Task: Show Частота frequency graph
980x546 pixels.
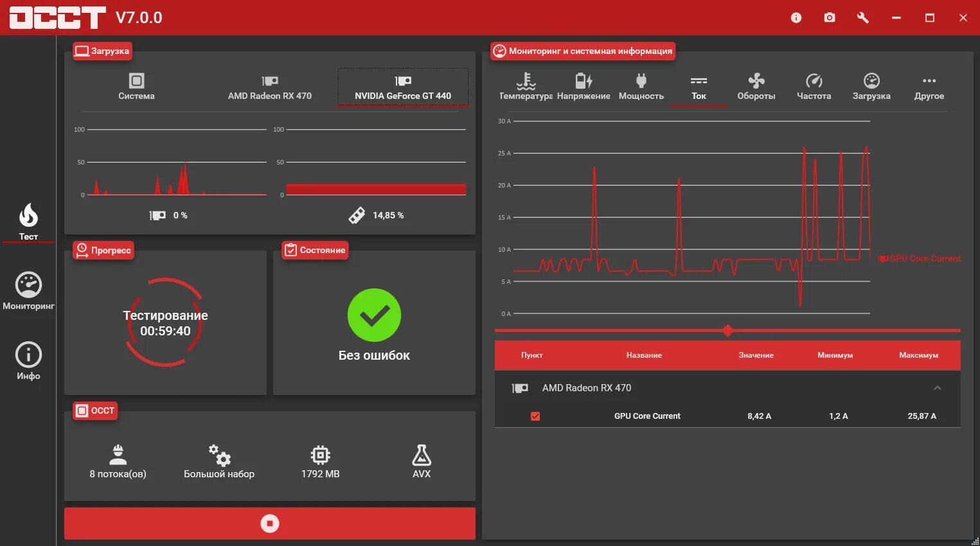Action: (x=814, y=87)
